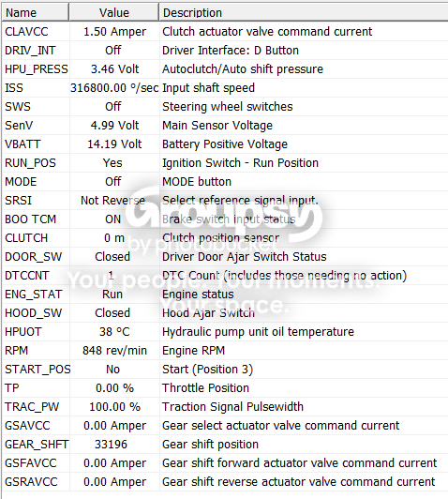Select the HOOD_SW parameter name
The width and height of the screenshot is (448, 499).
[34, 313]
